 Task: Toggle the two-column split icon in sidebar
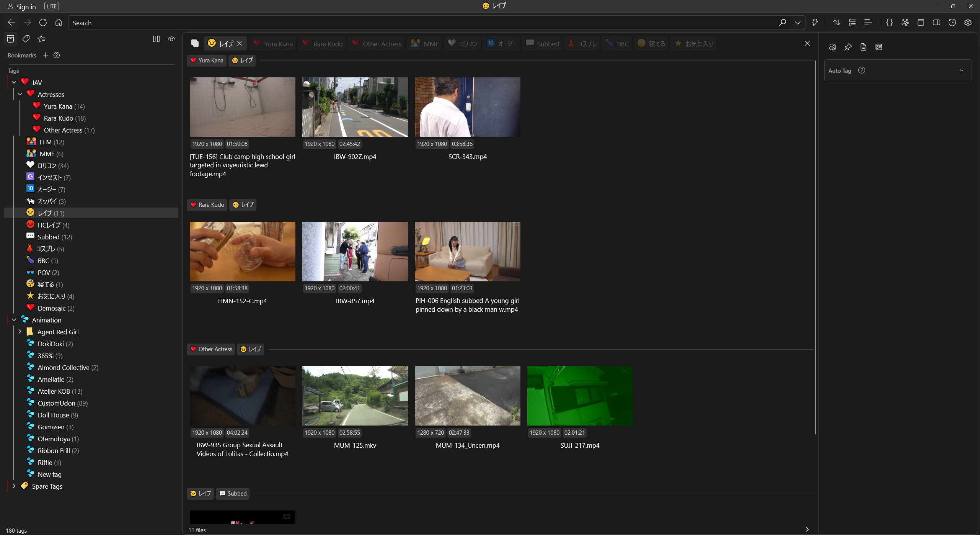pos(156,39)
